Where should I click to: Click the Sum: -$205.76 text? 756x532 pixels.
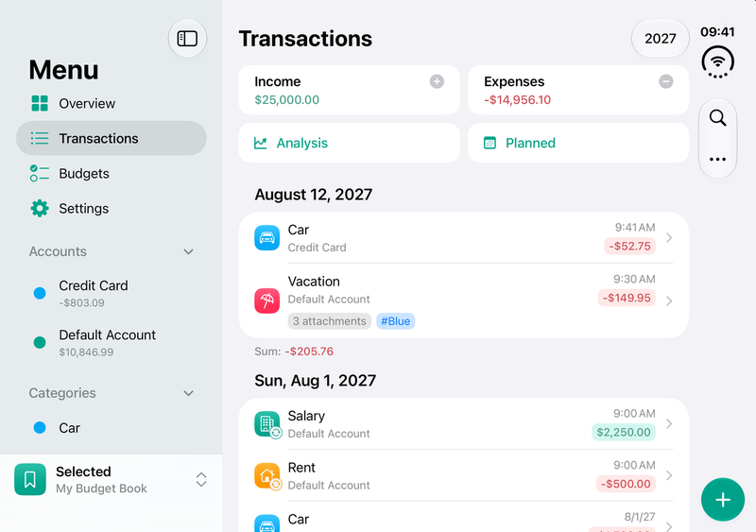(294, 352)
